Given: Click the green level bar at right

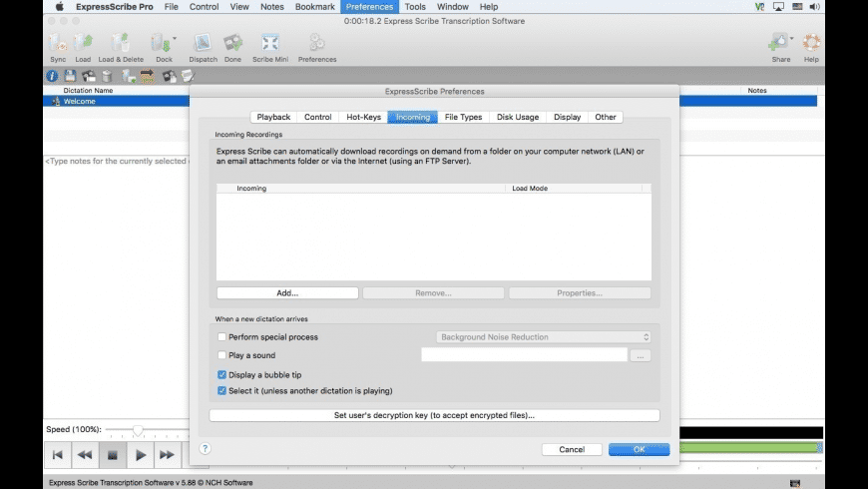Looking at the screenshot, I should click(751, 447).
